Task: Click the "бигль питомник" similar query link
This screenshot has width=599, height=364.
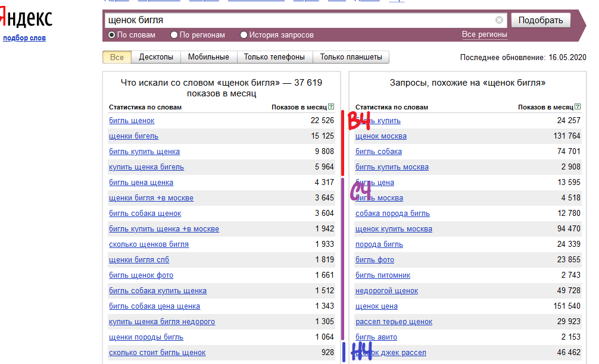Action: click(x=382, y=275)
